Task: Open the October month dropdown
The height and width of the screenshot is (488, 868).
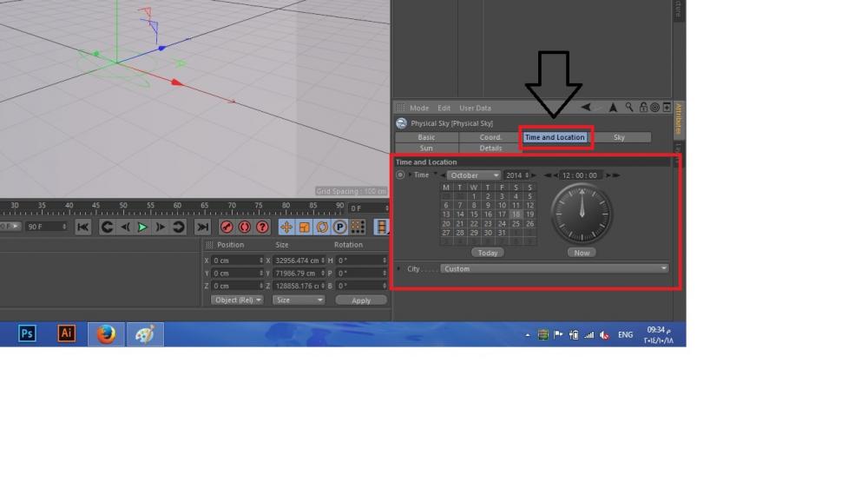Action: (473, 175)
